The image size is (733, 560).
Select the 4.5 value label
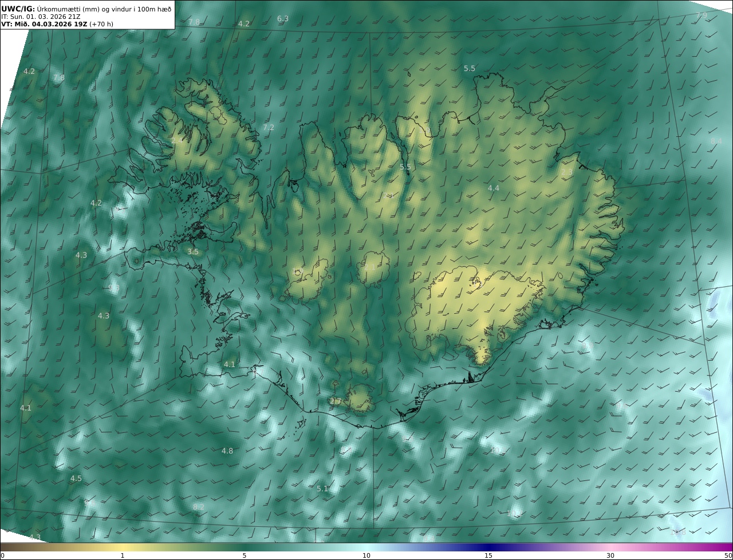click(x=76, y=478)
